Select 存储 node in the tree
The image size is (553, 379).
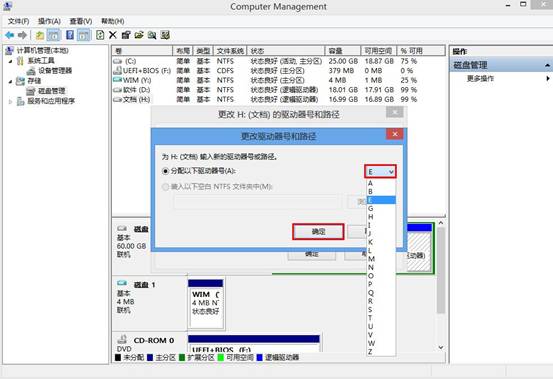34,81
